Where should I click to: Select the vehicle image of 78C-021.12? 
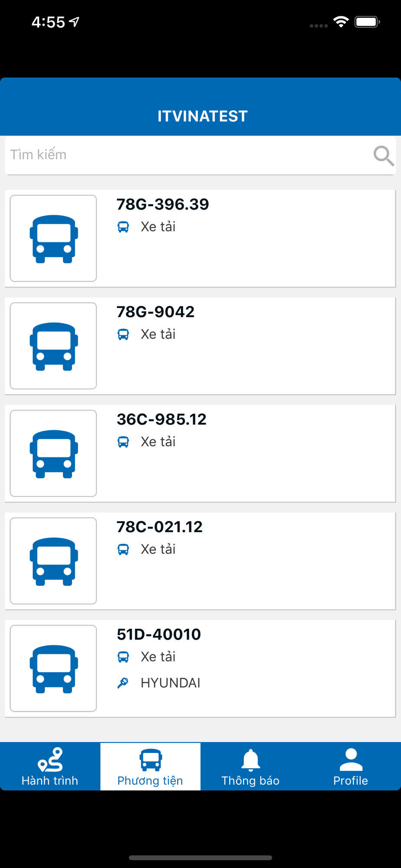(53, 561)
